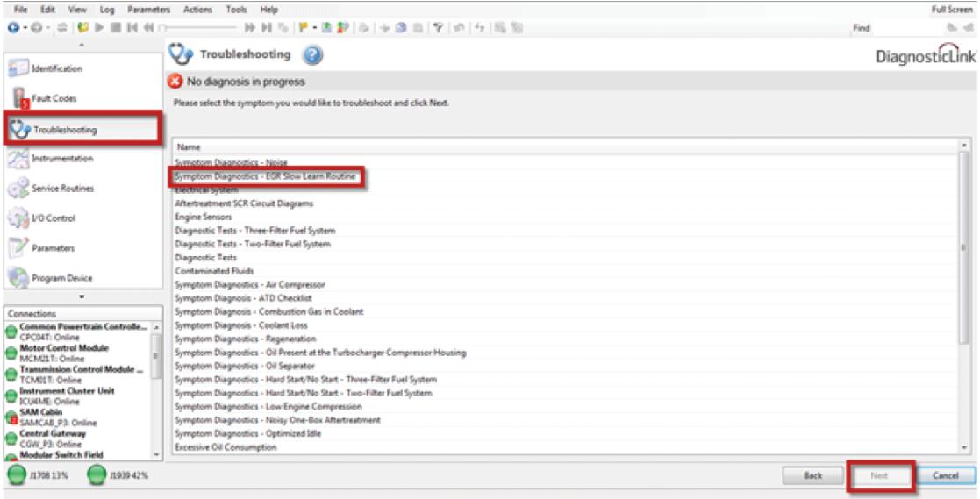
Task: Click the Name column header
Action: [566, 146]
